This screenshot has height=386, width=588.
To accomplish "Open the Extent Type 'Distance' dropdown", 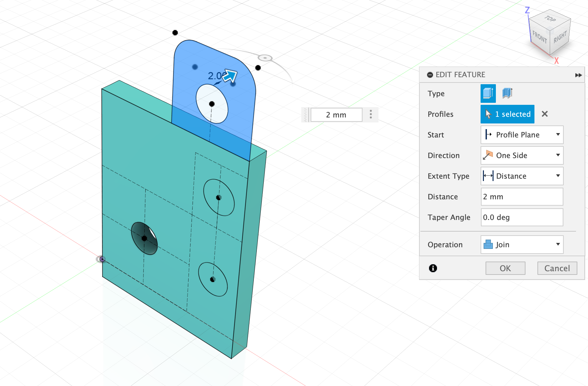I will click(x=522, y=176).
